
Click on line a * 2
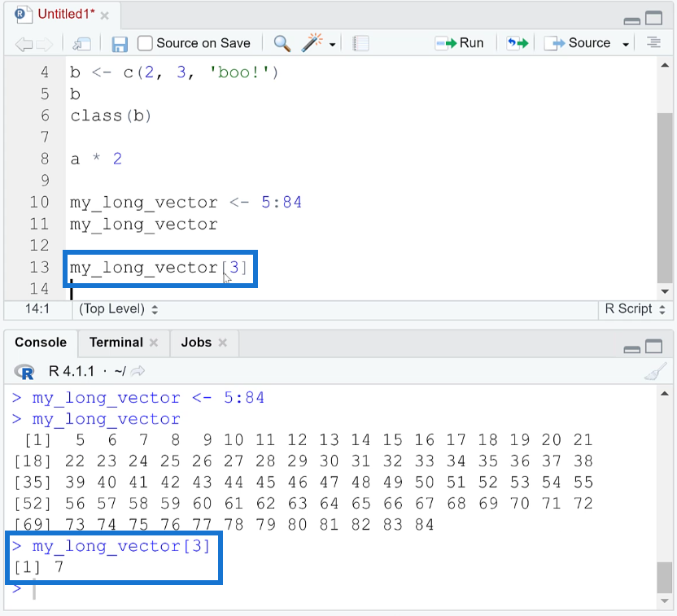pyautogui.click(x=96, y=159)
